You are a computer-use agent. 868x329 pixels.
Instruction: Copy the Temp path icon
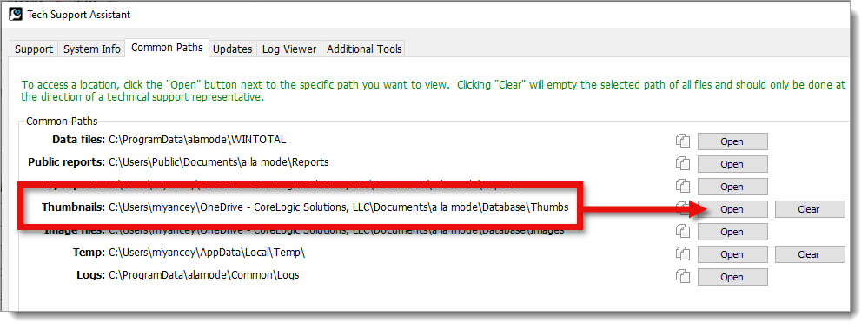[683, 254]
